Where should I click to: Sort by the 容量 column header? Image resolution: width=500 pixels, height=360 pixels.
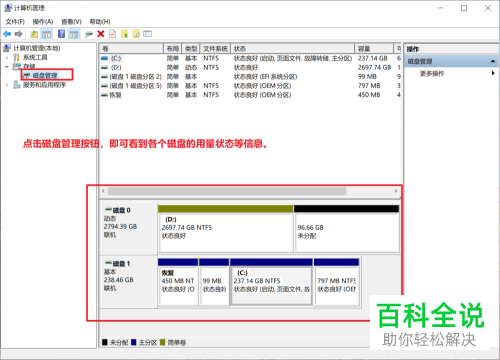(374, 49)
